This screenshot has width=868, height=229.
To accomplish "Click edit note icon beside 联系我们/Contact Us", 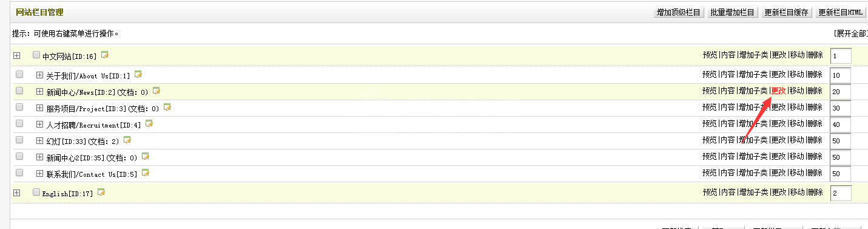I will coord(146,173).
